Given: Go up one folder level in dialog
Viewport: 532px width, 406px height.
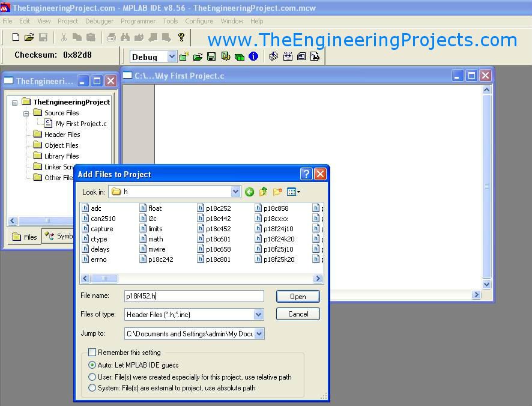Looking at the screenshot, I should (263, 192).
